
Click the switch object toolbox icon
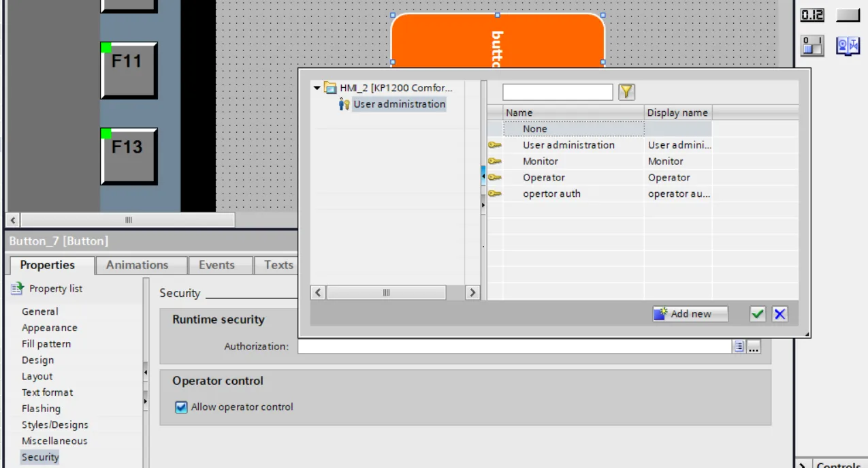click(811, 46)
